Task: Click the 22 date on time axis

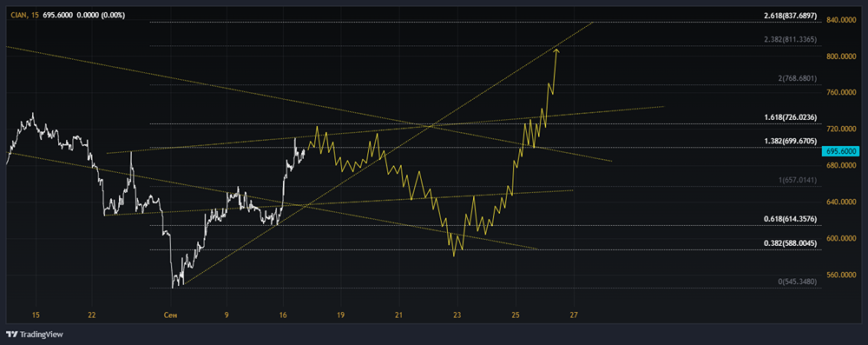Action: point(92,315)
